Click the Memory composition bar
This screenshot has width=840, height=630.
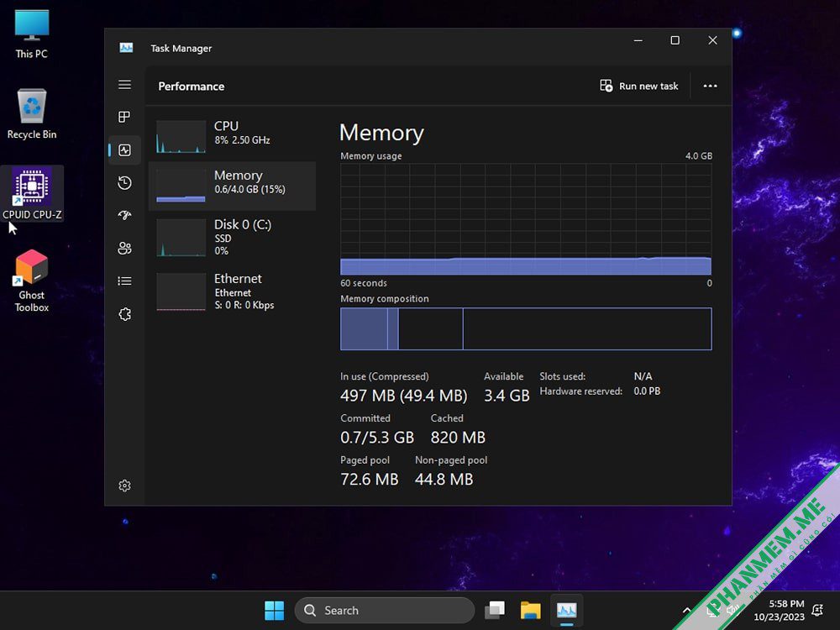[x=526, y=329]
